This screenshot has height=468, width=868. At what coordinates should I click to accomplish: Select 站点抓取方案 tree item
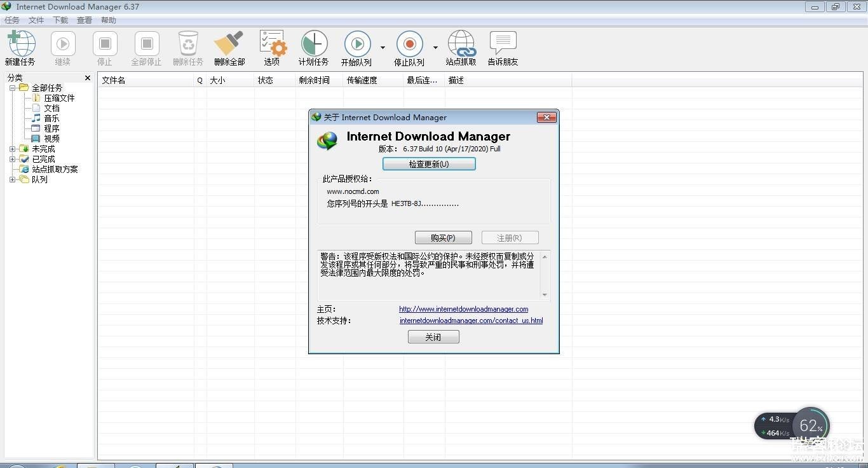[55, 169]
